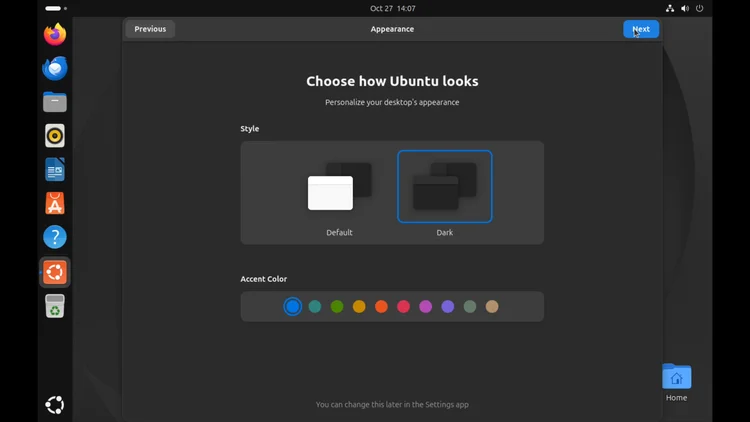Choose the red accent color
Screen dimensions: 750x422
click(403, 306)
